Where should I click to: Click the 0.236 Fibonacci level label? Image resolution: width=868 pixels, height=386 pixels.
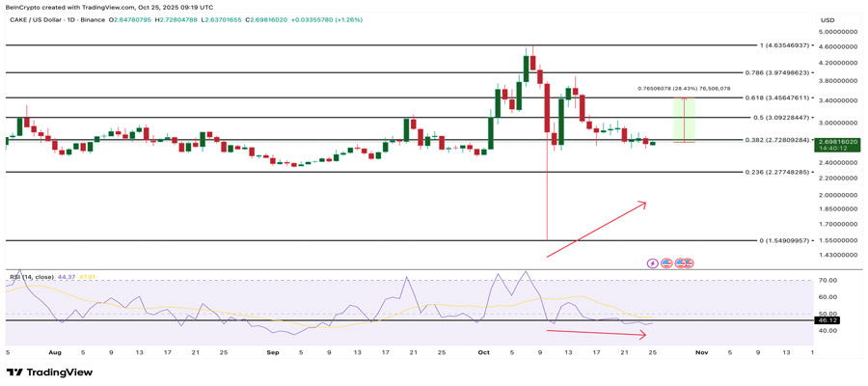pos(779,173)
